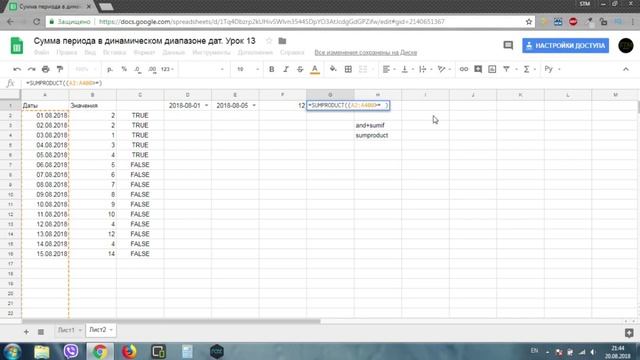This screenshot has width=640, height=360.
Task: Open text rotation options
Action: coord(444,69)
